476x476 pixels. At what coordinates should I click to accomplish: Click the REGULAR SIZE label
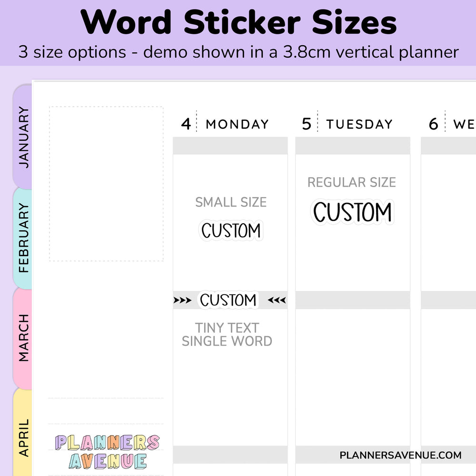[x=352, y=182]
